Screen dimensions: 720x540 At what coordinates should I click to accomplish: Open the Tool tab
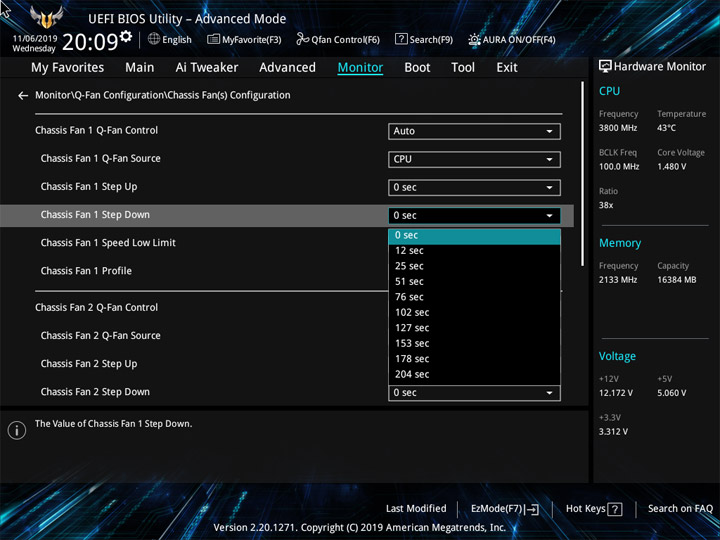[463, 68]
